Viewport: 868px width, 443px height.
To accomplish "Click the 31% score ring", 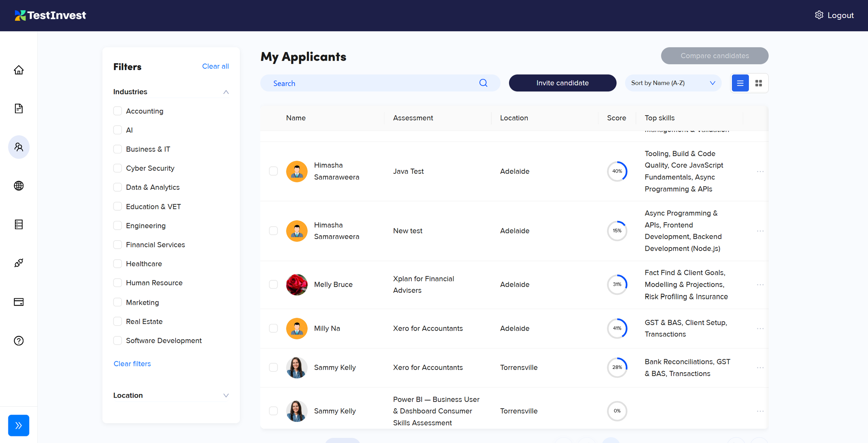I will pos(617,285).
